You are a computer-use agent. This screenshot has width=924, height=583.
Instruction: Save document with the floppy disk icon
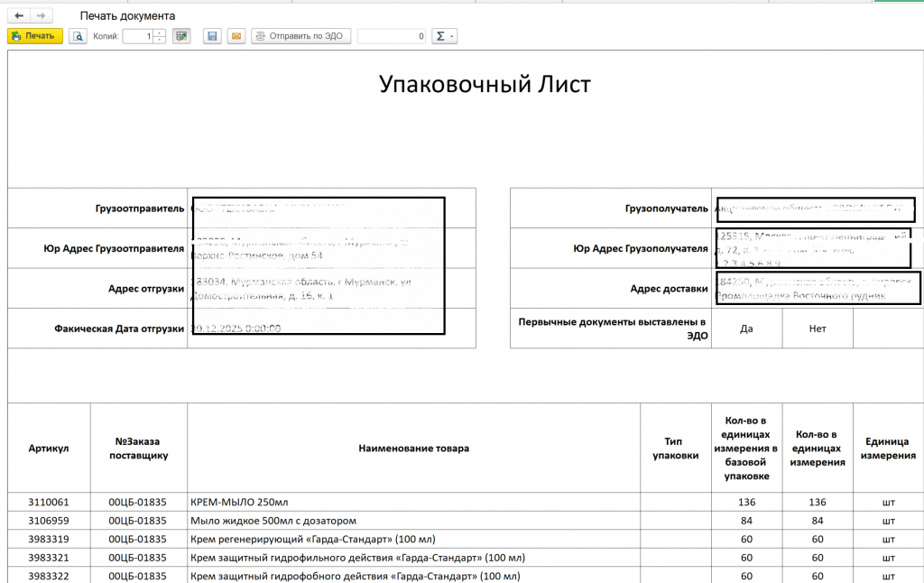[x=212, y=36]
